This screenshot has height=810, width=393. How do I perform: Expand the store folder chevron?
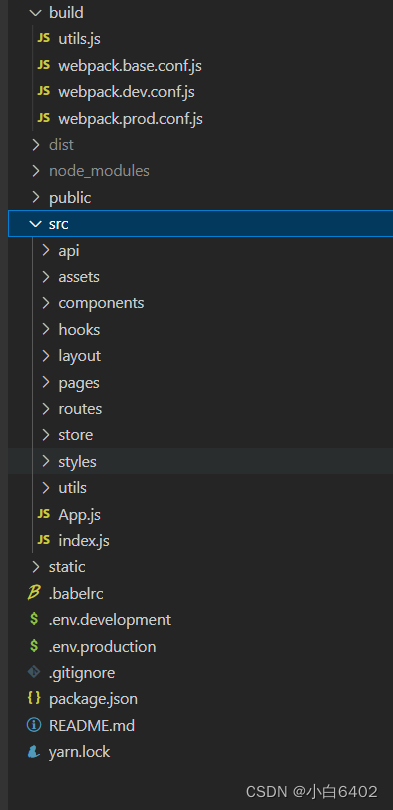click(46, 435)
